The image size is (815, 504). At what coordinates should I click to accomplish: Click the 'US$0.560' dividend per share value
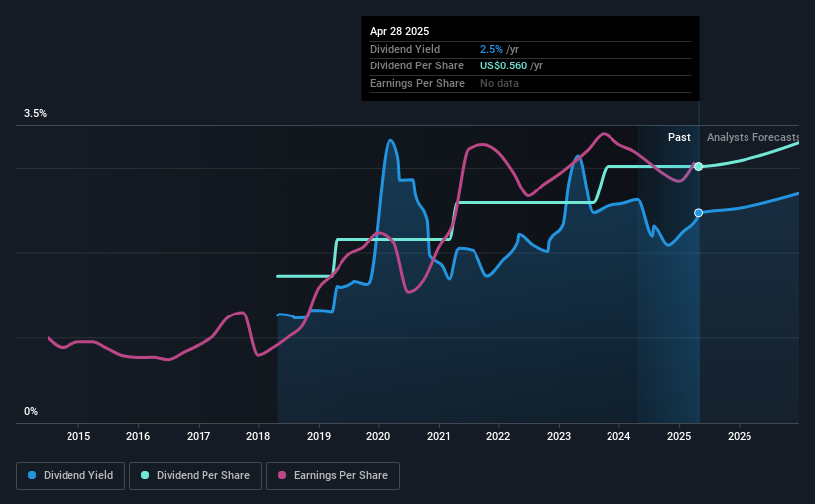pos(503,66)
